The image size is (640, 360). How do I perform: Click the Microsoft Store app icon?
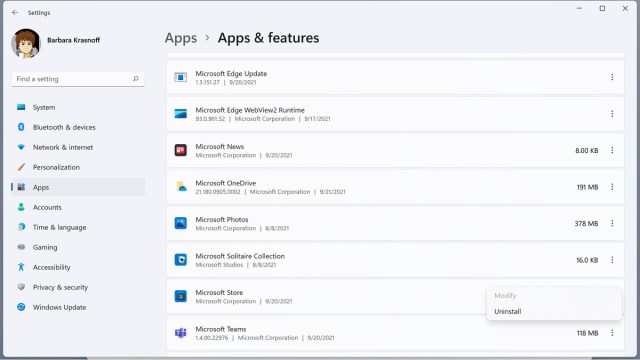pyautogui.click(x=181, y=296)
